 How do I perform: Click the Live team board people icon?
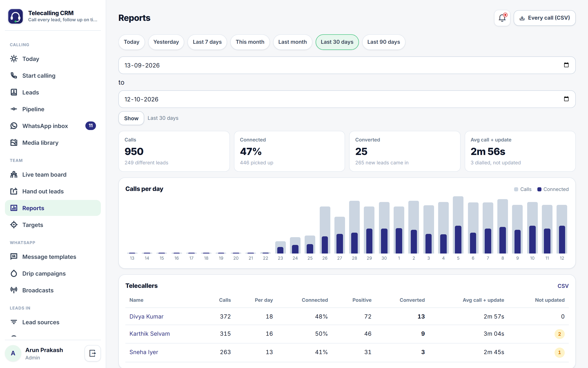(14, 175)
